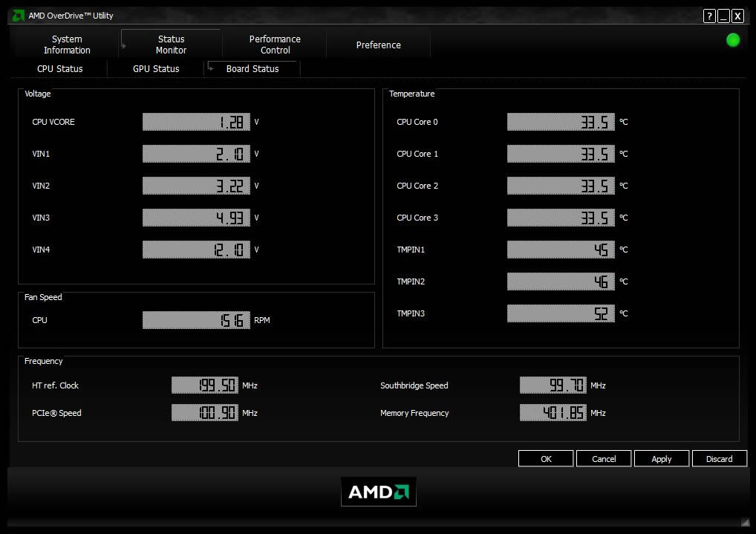Click the CPU Core 2 label

(417, 186)
